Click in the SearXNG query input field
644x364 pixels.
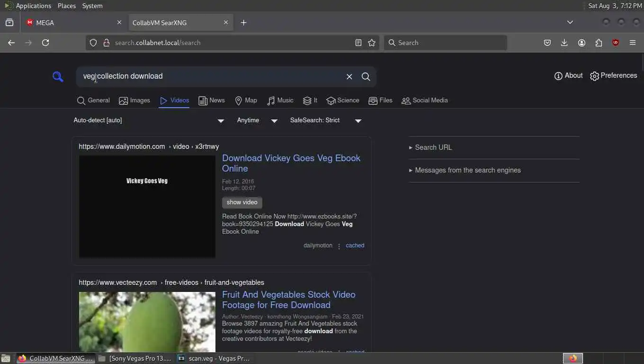pyautogui.click(x=211, y=76)
